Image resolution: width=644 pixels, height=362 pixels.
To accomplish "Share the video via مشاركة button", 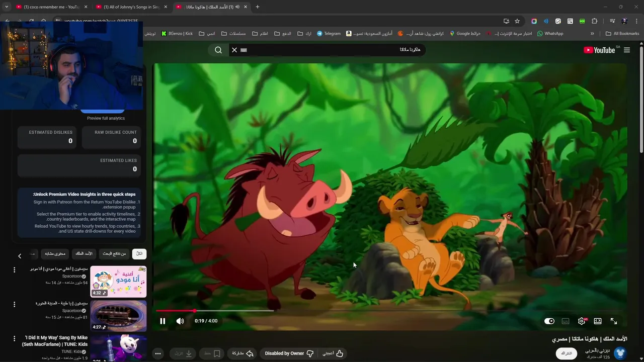I will point(243,353).
